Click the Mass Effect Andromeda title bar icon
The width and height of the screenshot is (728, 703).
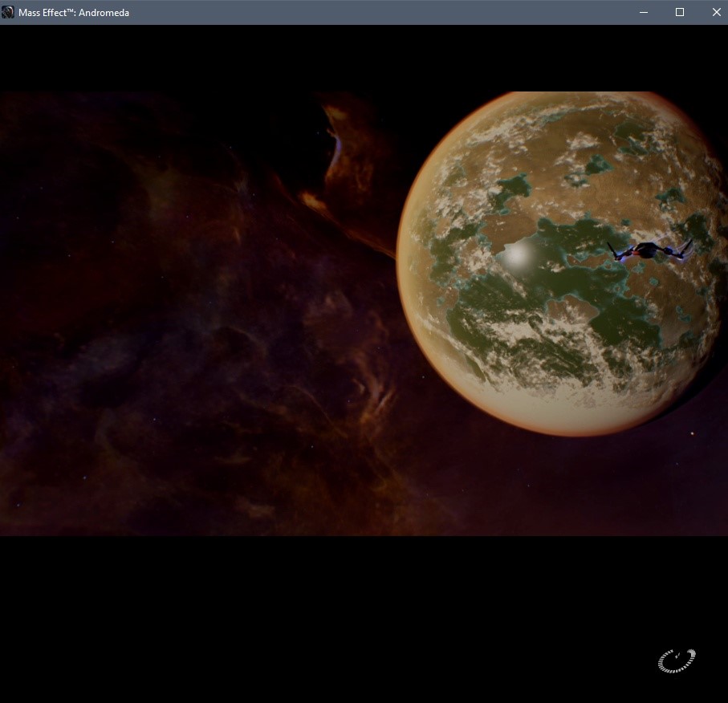click(7, 12)
